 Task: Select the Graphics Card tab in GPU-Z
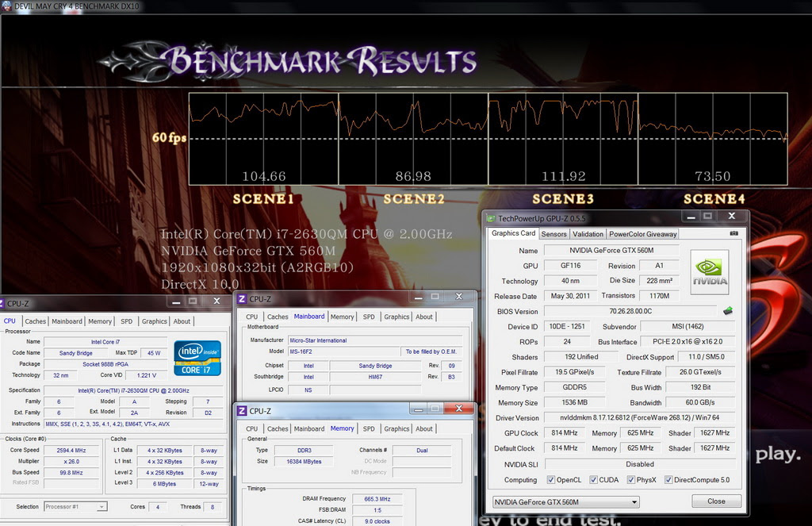pyautogui.click(x=513, y=233)
